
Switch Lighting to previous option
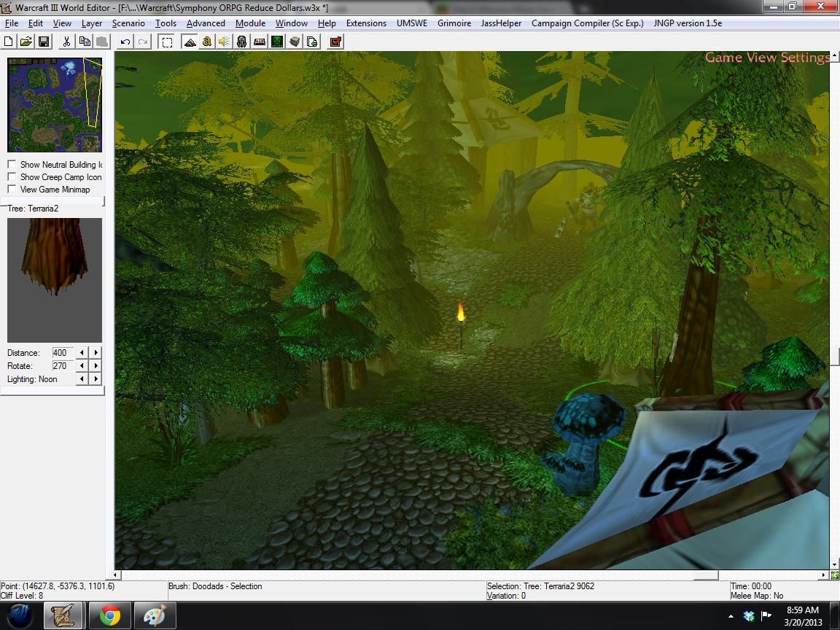tap(82, 378)
